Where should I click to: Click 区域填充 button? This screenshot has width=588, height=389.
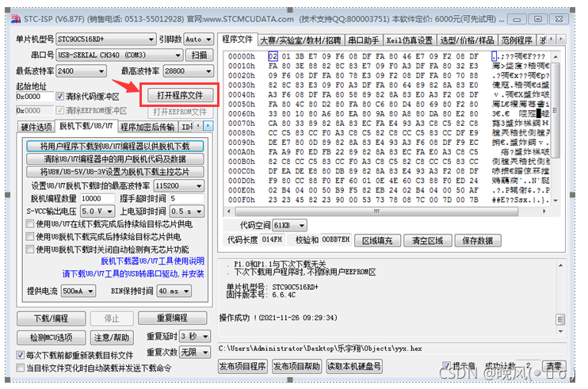tap(377, 241)
